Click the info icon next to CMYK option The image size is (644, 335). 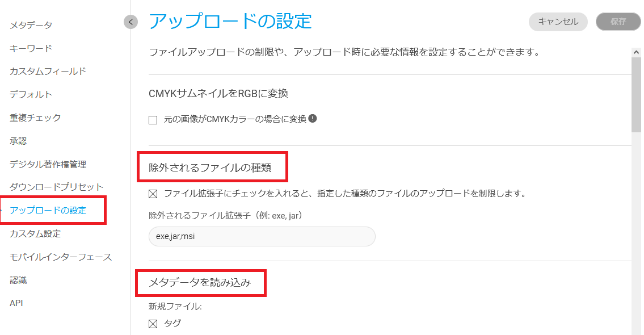[x=312, y=119]
